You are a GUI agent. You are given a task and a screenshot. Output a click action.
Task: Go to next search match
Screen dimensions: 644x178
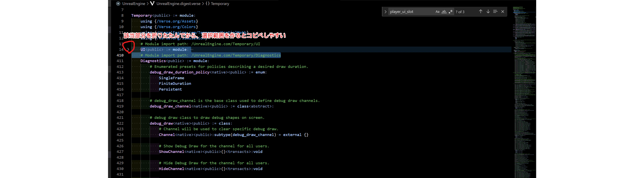click(x=488, y=12)
